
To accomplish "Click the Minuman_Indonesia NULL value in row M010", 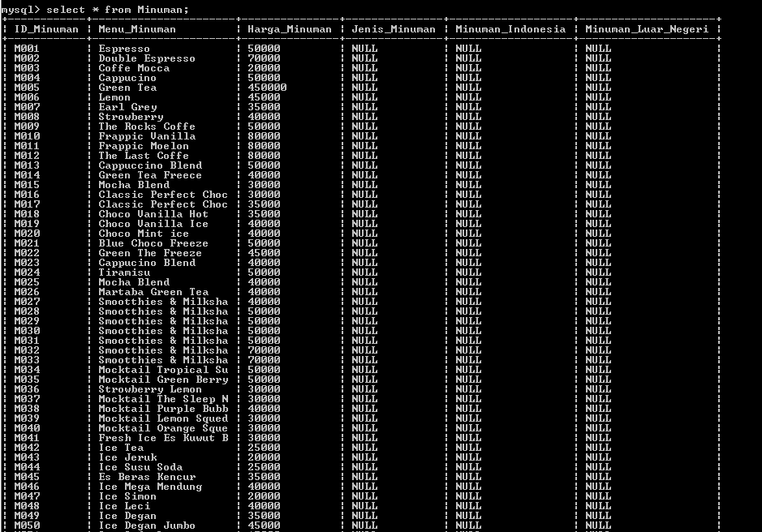I will [x=468, y=136].
